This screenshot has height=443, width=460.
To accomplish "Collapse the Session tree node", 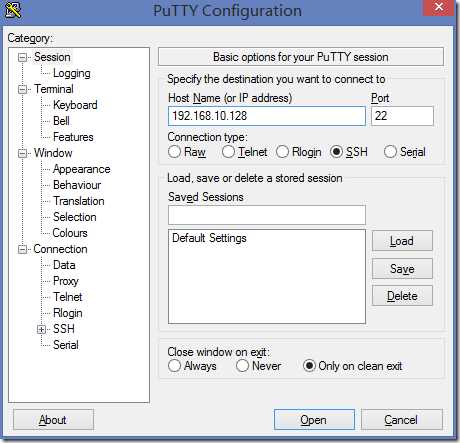I will point(22,57).
